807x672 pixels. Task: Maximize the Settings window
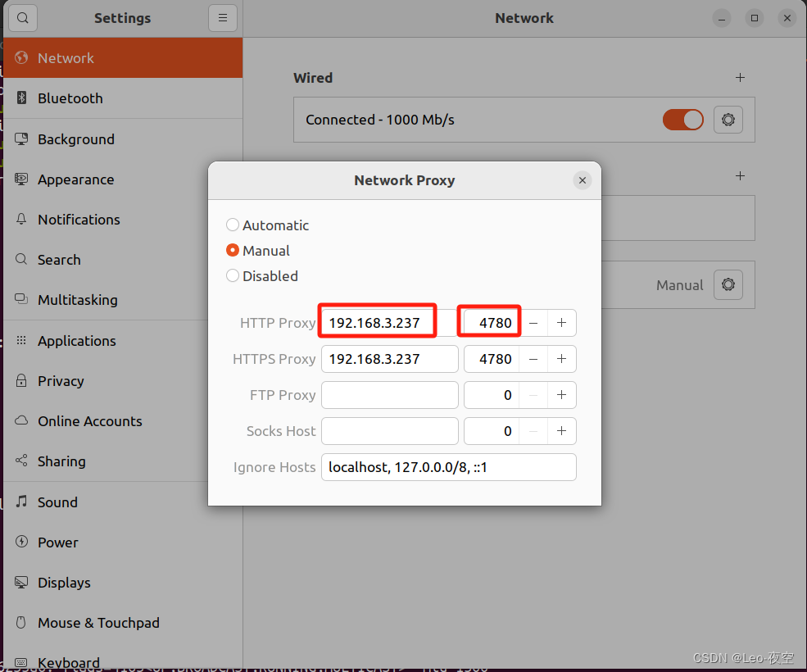point(754,19)
